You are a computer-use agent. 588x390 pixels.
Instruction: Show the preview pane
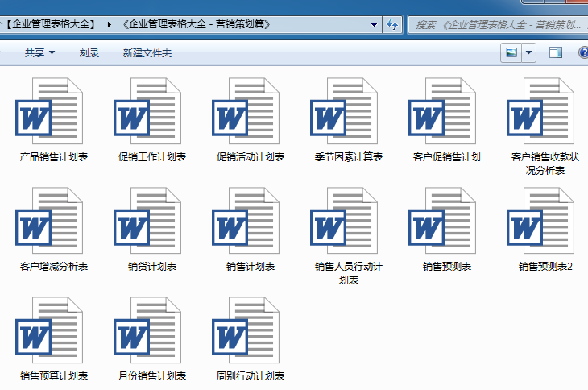[x=555, y=52]
